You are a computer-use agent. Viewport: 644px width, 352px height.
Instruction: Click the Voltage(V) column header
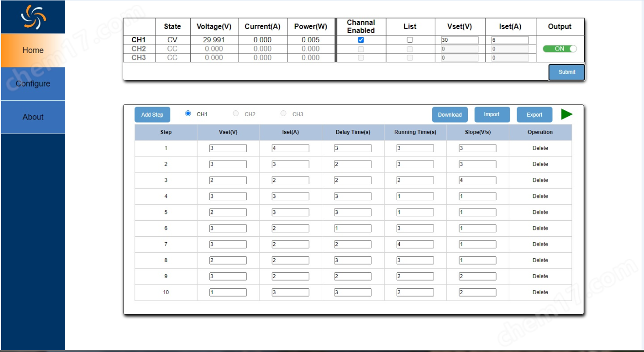point(214,27)
